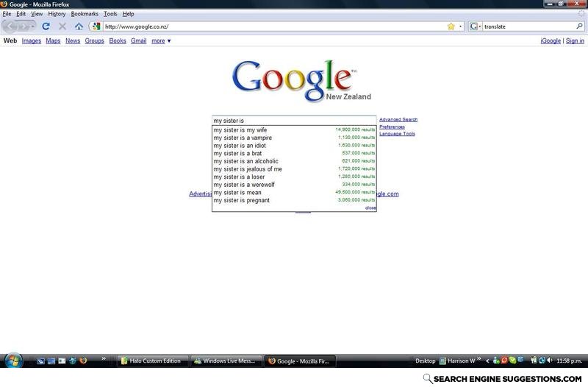Select suggestion 'my sister is an idiot'
This screenshot has height=387, width=588.
(x=294, y=146)
